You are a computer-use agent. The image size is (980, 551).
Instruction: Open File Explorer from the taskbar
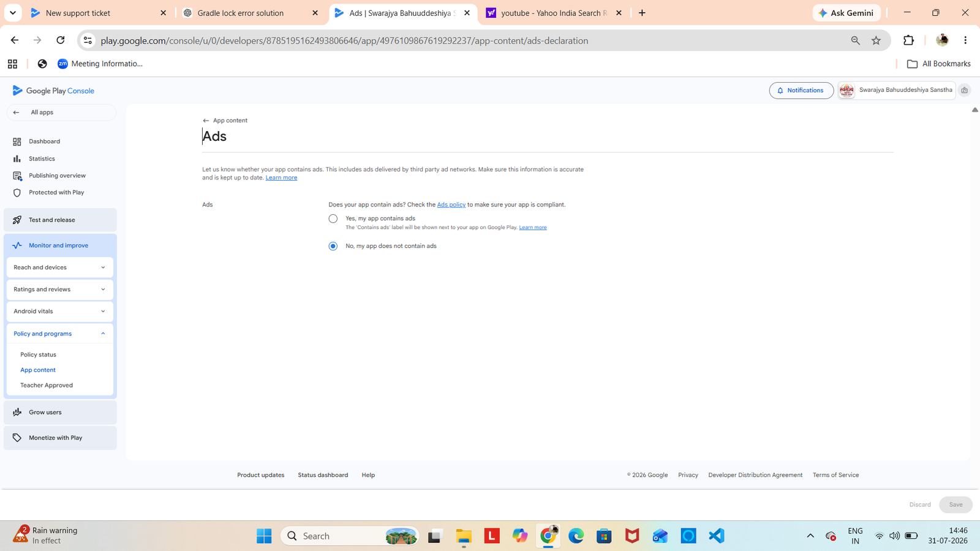pyautogui.click(x=464, y=536)
